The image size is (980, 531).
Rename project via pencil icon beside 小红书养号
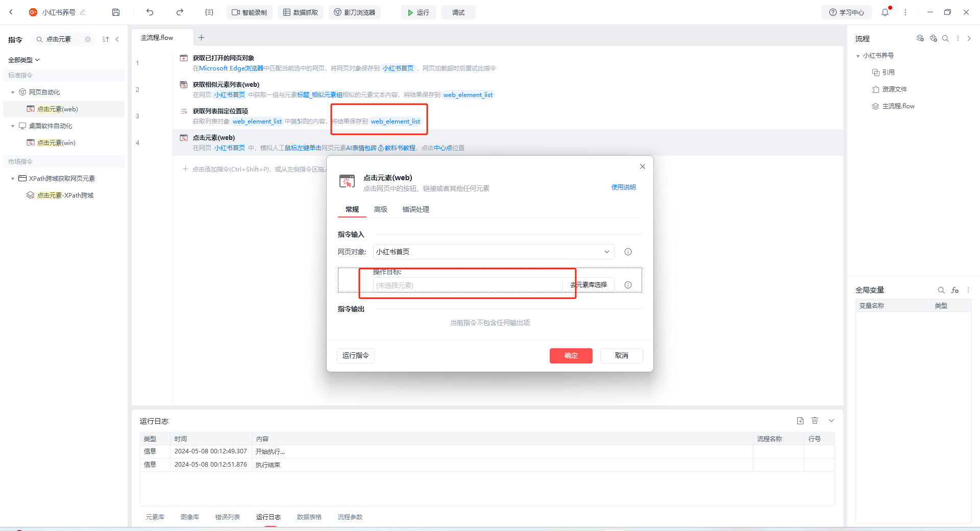(83, 12)
